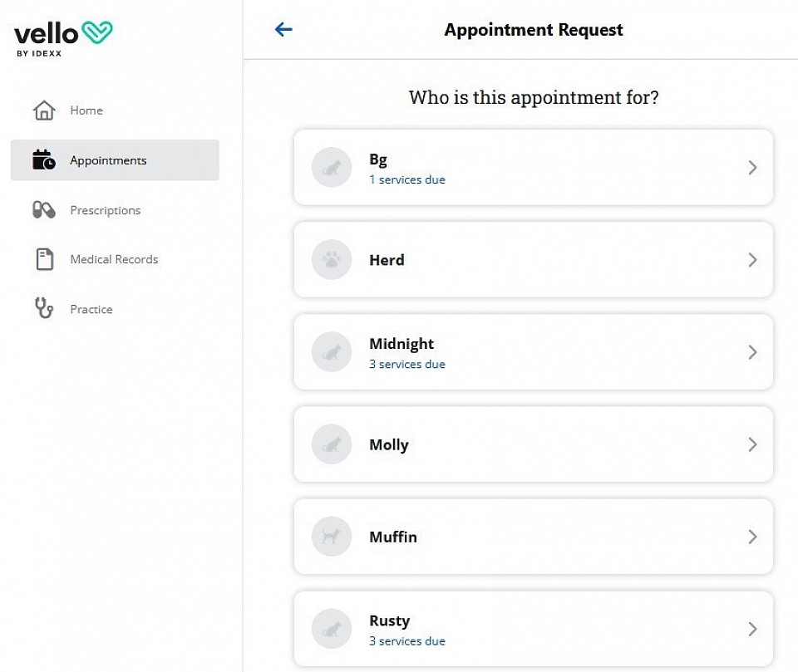Viewport: 798px width, 672px height.
Task: Open Midnight via the right chevron
Action: click(752, 352)
